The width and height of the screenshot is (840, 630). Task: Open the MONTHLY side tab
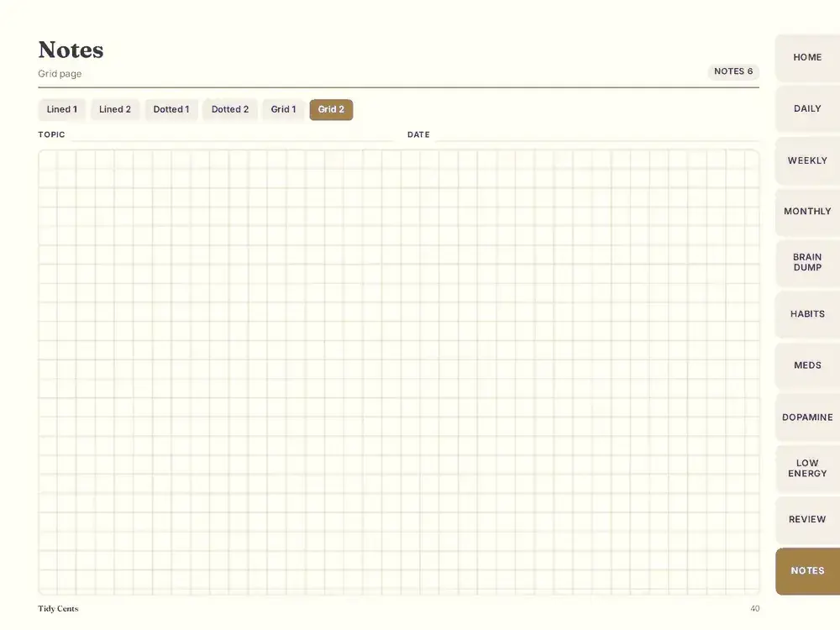(x=807, y=212)
